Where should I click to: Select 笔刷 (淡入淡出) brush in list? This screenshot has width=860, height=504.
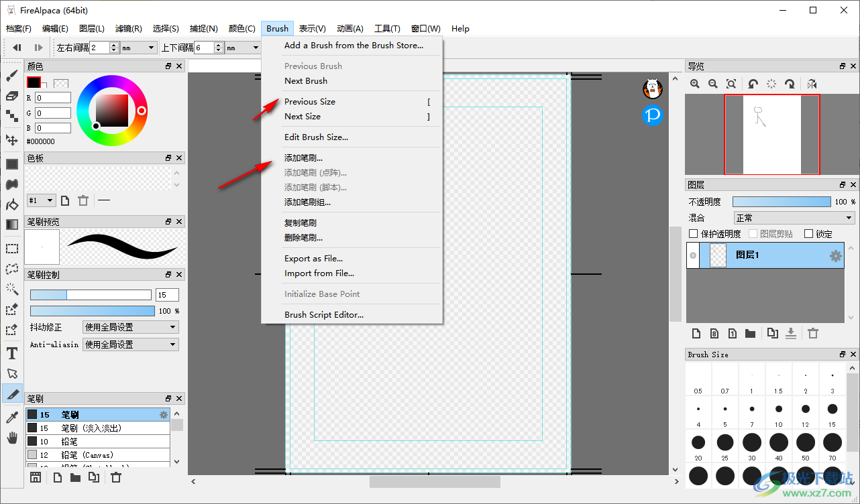click(98, 428)
